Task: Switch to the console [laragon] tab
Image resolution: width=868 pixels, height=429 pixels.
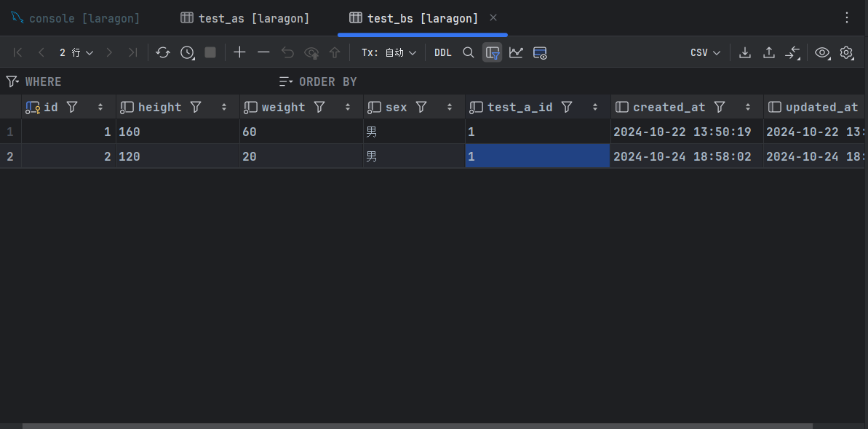Action: pos(75,18)
